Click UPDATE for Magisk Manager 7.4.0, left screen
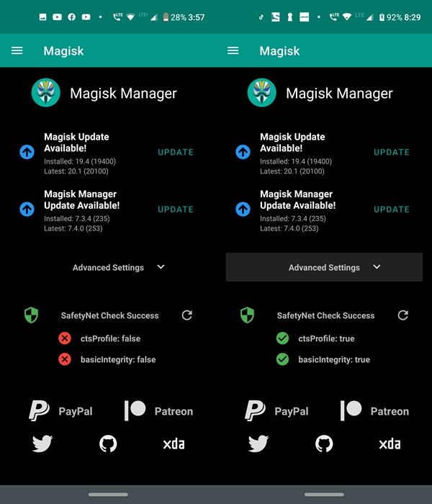This screenshot has width=432, height=504. tap(176, 210)
